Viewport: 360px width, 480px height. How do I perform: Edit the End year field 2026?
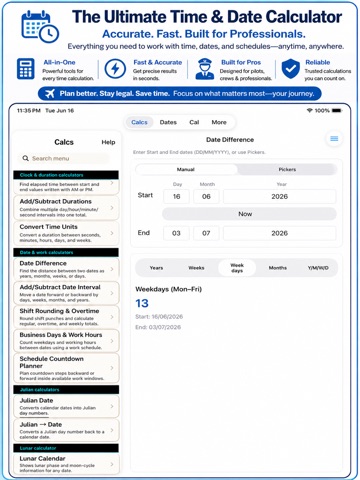coord(279,233)
